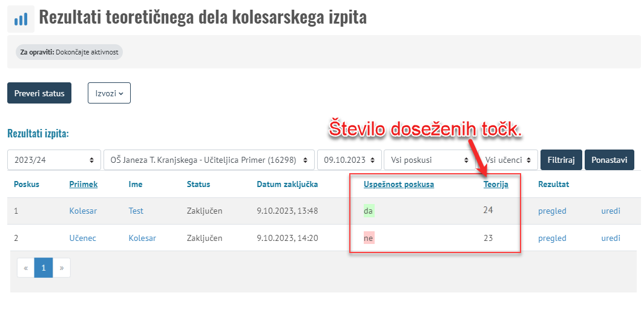Sort table by Priimek column
The image size is (644, 316).
tap(84, 184)
